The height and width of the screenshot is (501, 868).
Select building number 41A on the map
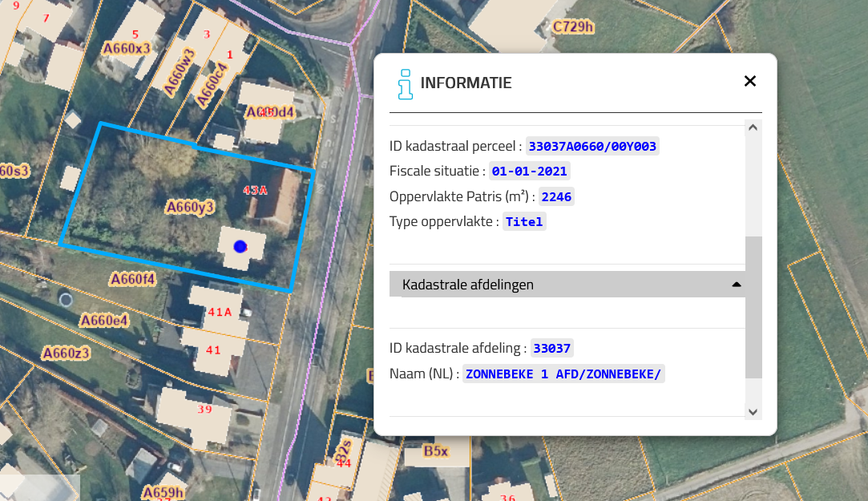tap(219, 312)
